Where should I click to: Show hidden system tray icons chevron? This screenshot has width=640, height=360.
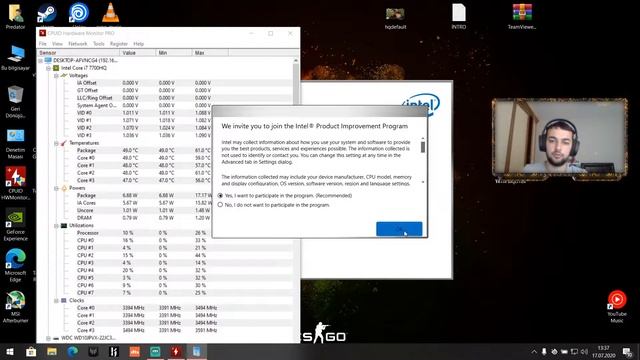(x=534, y=351)
